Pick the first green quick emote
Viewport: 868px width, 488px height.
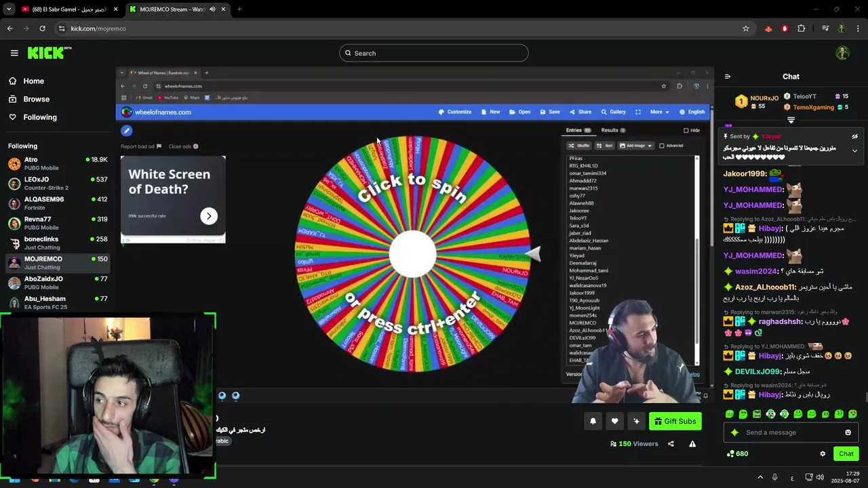click(730, 414)
